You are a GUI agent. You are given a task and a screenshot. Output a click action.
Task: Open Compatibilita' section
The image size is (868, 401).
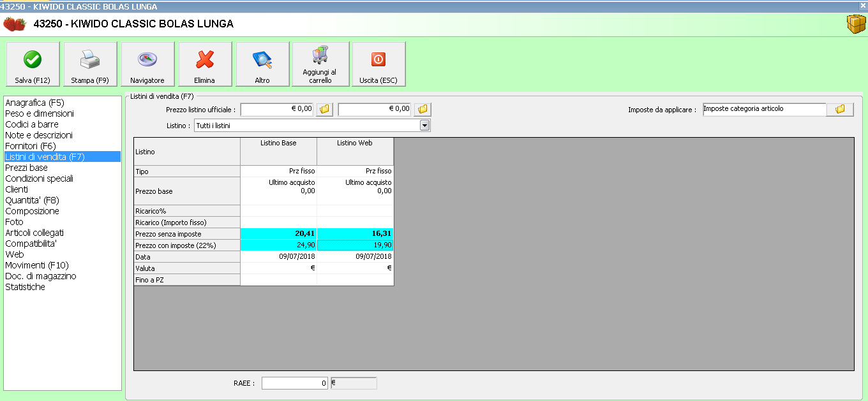pyautogui.click(x=63, y=243)
